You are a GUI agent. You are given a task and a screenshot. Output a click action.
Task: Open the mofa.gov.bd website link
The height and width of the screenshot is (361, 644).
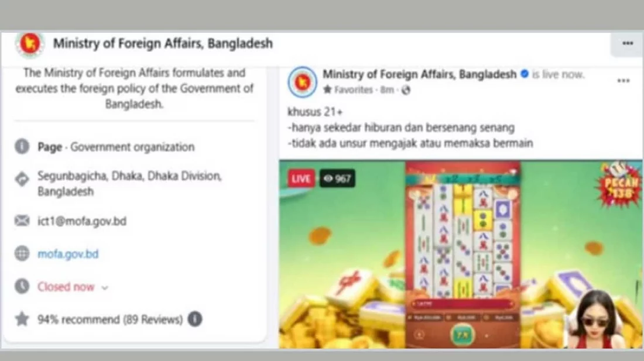pos(68,254)
